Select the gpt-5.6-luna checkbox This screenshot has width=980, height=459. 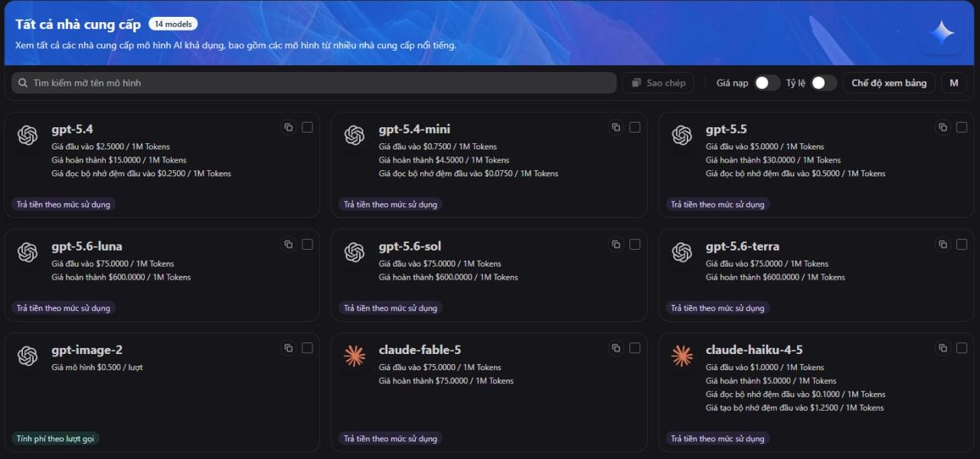pos(307,244)
